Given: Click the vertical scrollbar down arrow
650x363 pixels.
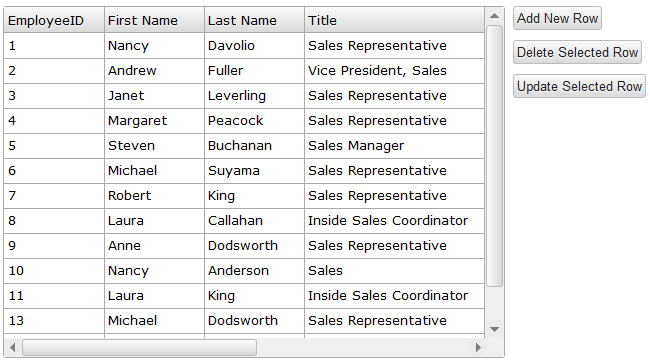Looking at the screenshot, I should click(x=494, y=329).
